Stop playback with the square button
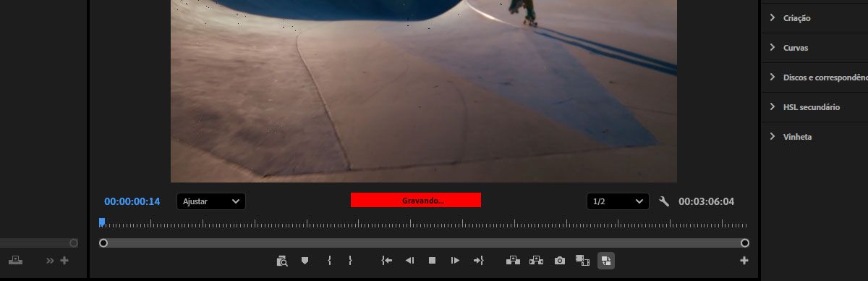This screenshot has height=281, width=868. pyautogui.click(x=432, y=260)
